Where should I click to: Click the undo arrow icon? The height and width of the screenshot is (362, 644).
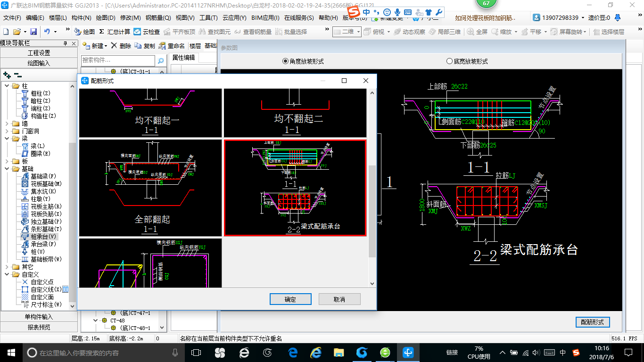click(x=47, y=32)
